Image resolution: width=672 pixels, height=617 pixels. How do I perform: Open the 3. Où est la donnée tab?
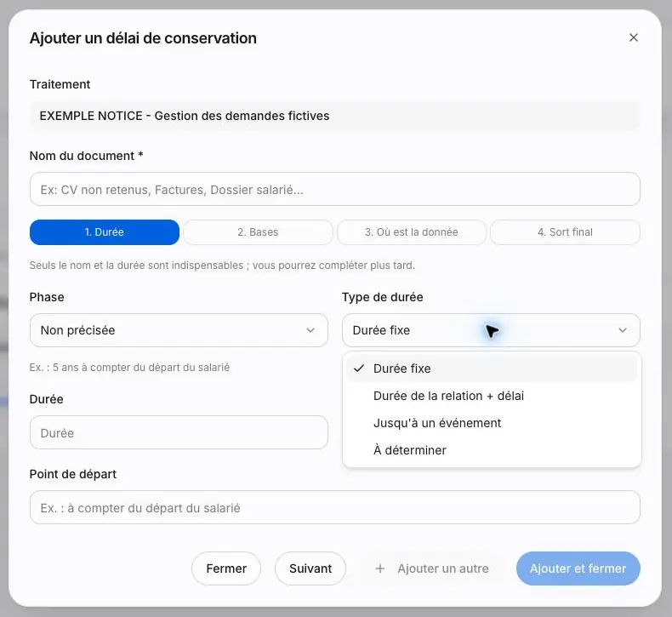[x=412, y=232]
